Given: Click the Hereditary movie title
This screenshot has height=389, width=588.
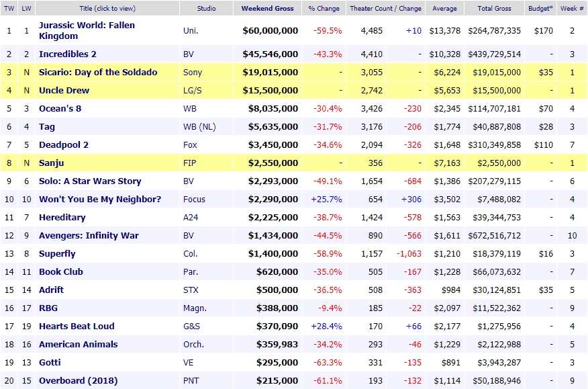Looking at the screenshot, I should point(62,218).
